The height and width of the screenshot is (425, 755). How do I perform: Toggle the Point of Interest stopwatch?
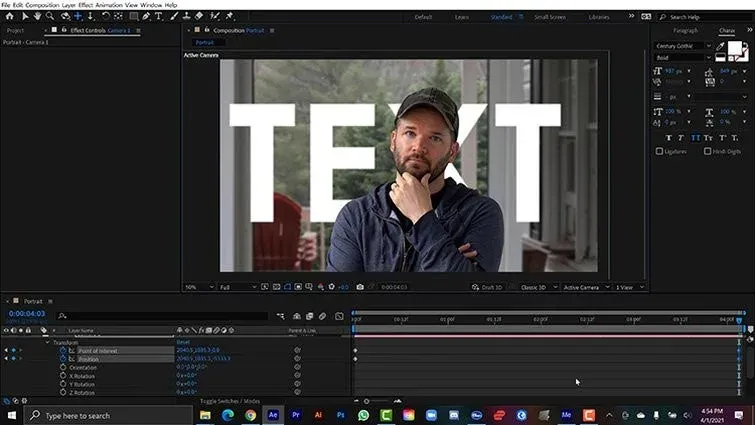(x=63, y=351)
